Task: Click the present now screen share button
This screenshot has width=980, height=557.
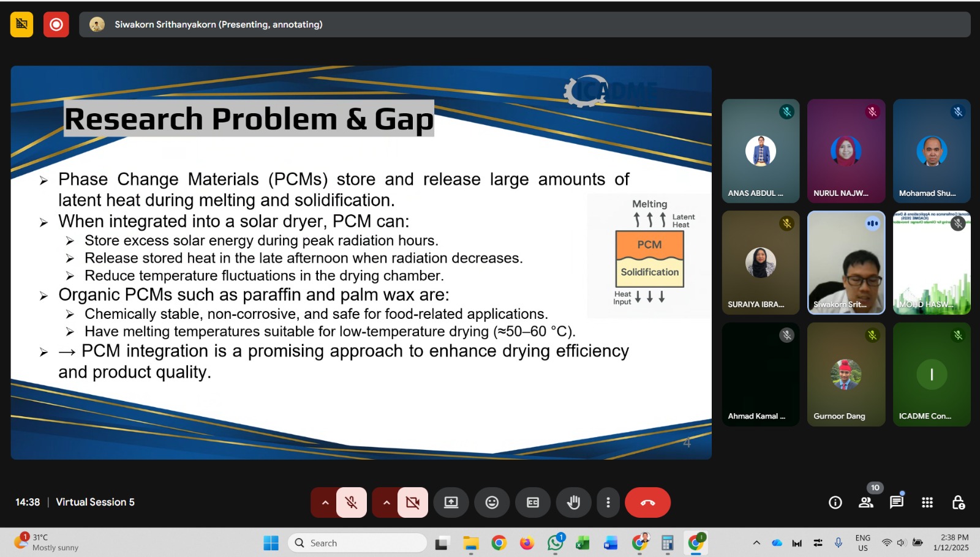Action: (451, 503)
